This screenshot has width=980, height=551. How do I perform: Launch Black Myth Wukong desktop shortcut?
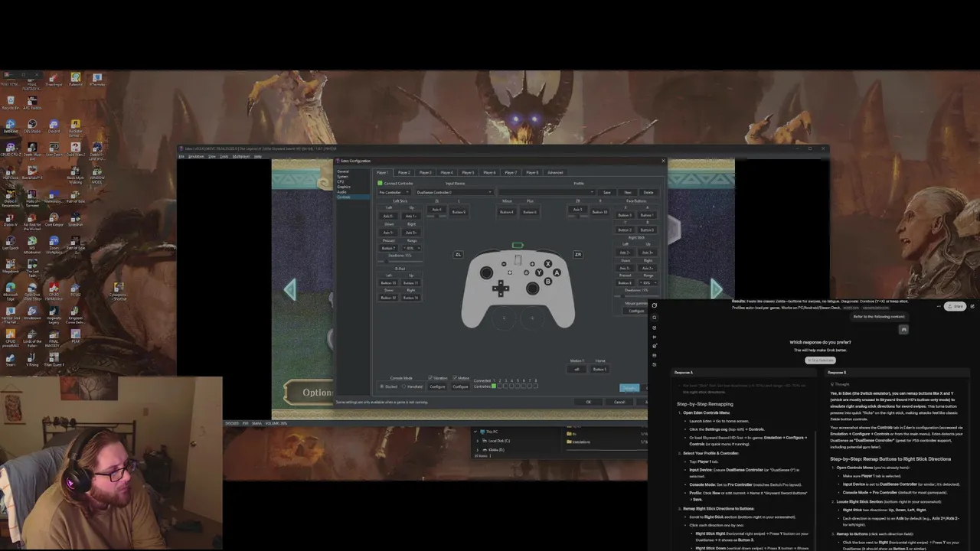click(76, 174)
